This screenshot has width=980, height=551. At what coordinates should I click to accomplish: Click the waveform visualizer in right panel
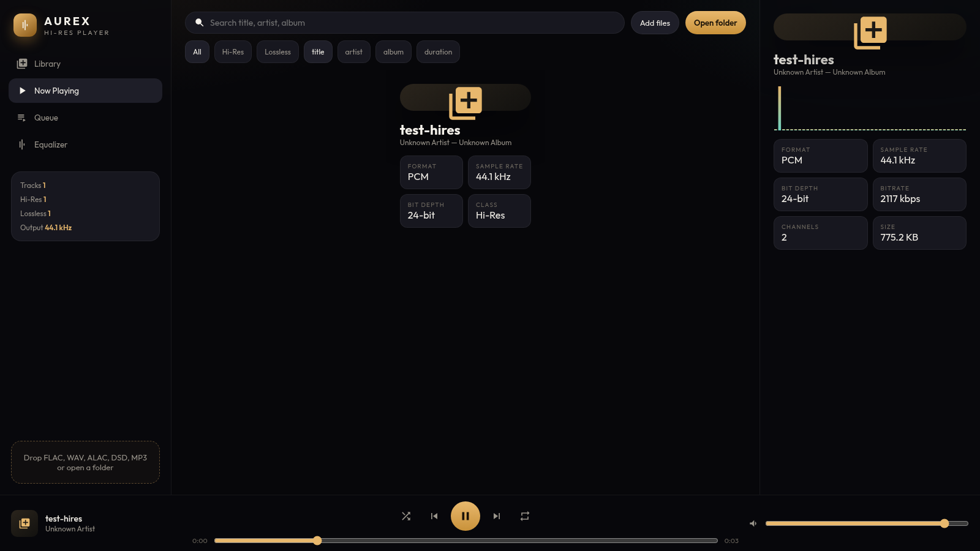[x=870, y=108]
